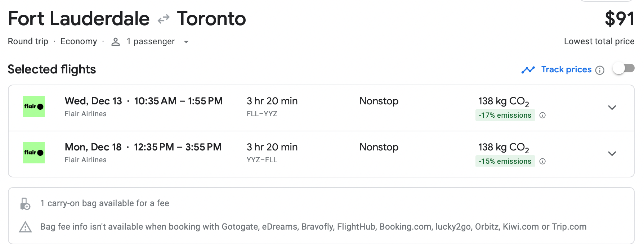The width and height of the screenshot is (644, 244).
Task: Click the bag fee warning triangle icon
Action: coord(25,227)
